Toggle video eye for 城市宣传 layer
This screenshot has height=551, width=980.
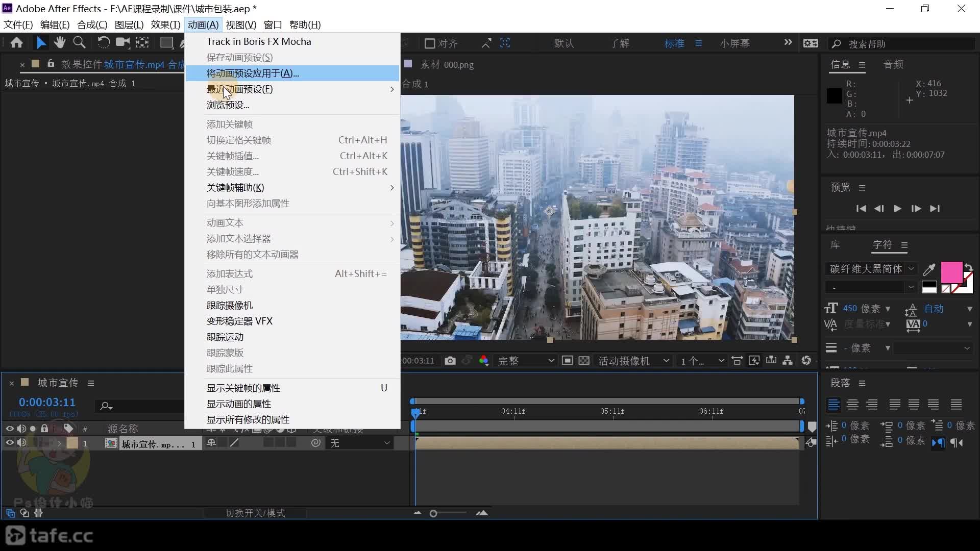coord(9,443)
